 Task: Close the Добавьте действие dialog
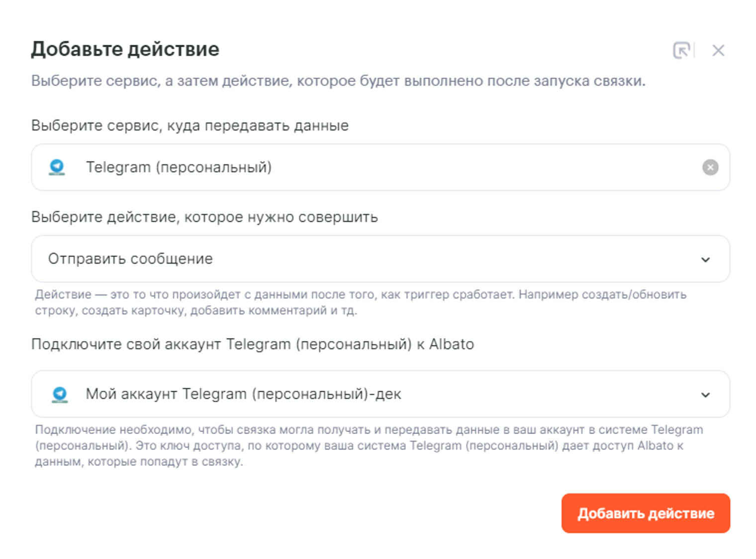(x=718, y=50)
